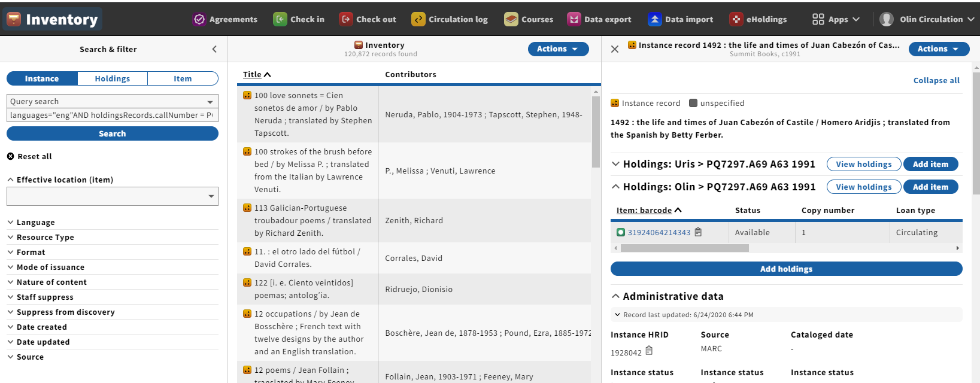The height and width of the screenshot is (383, 980).
Task: Expand the Resource Type filter
Action: point(45,237)
